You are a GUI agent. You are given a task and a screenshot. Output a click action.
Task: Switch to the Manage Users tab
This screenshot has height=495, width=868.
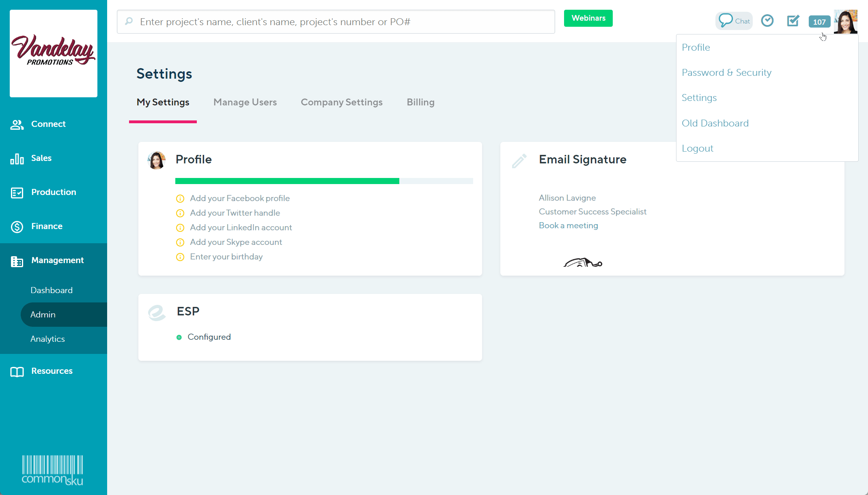click(x=245, y=102)
